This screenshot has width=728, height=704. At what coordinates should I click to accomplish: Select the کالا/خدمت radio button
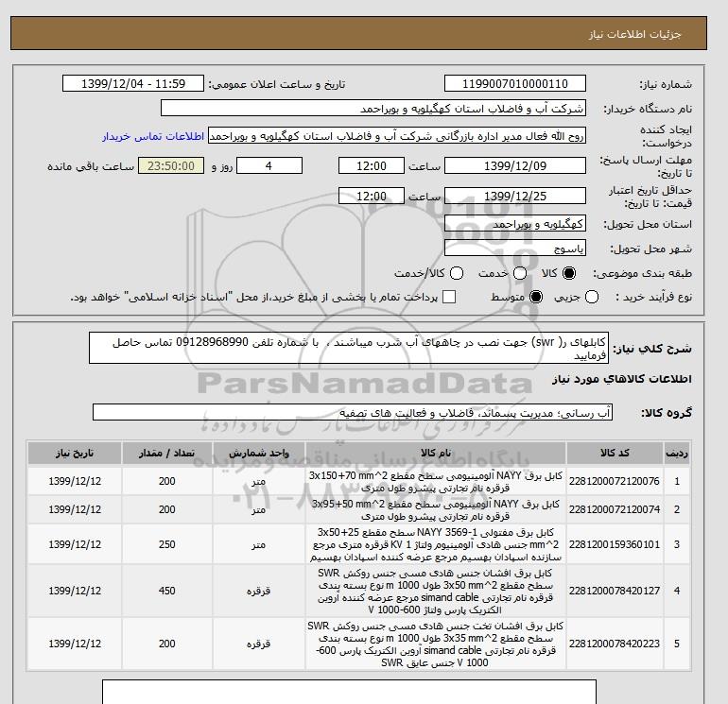(x=457, y=273)
